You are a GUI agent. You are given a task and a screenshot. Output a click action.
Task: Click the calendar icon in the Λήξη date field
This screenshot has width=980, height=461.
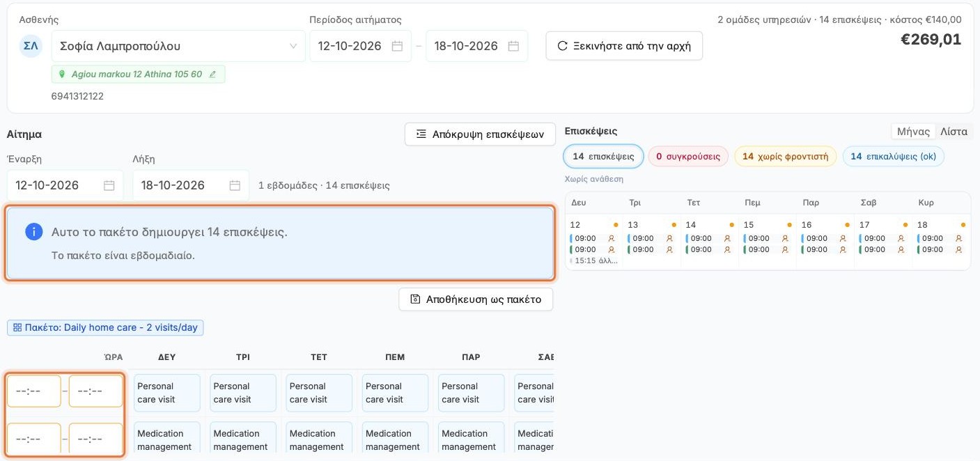tap(235, 185)
